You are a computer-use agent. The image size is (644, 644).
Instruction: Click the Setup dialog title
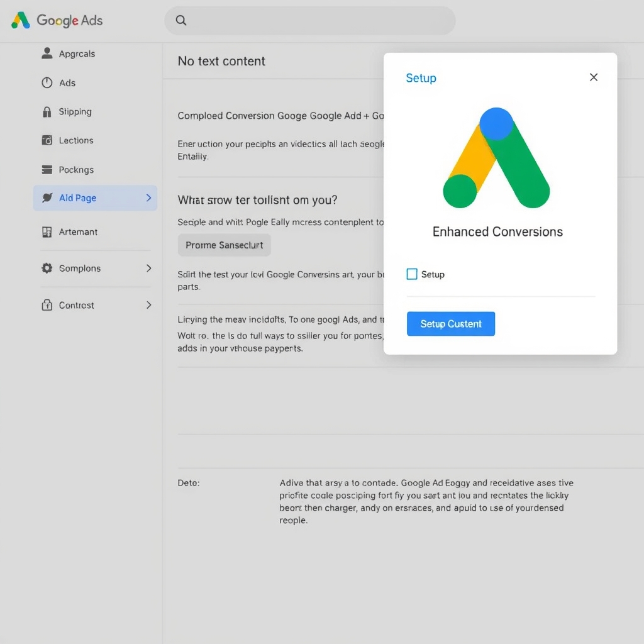click(x=421, y=78)
